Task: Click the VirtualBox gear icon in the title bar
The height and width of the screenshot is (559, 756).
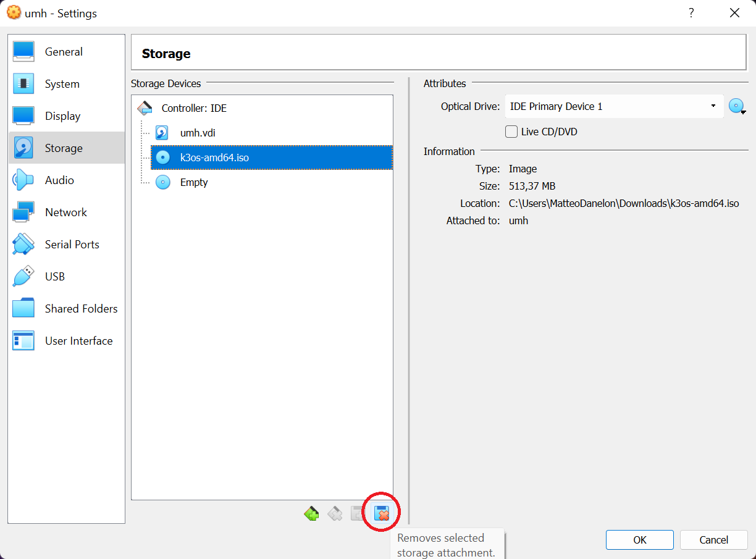Action: coord(14,12)
